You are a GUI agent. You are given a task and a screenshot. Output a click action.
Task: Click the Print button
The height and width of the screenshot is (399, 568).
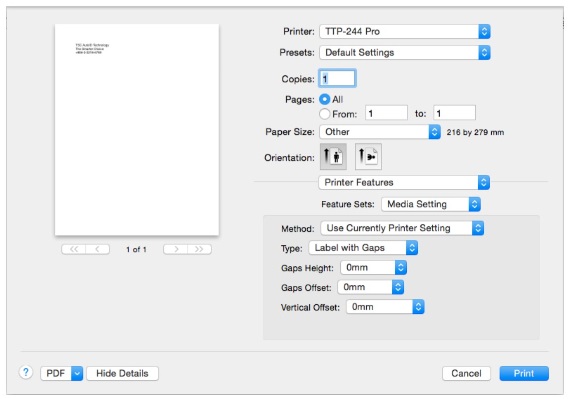click(x=524, y=373)
